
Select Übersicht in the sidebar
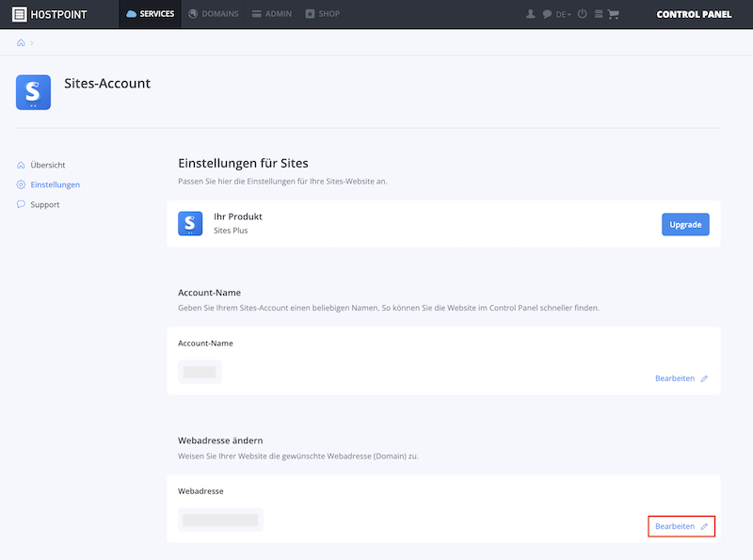click(40, 165)
